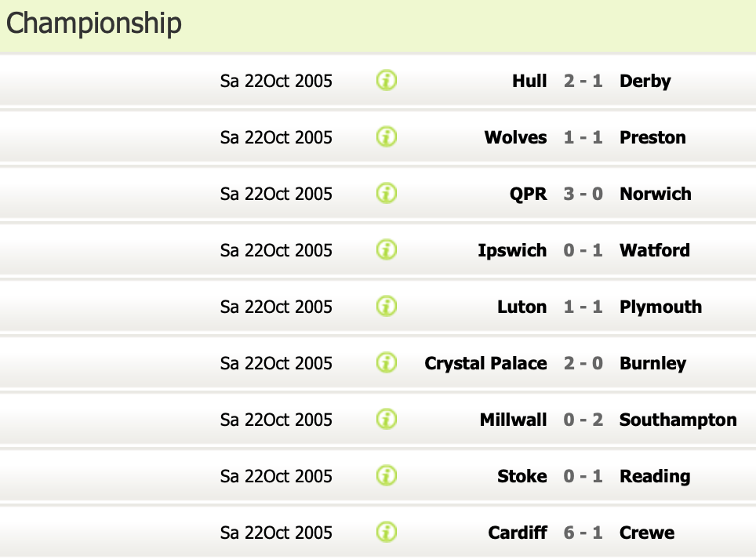Viewport: 756px width, 560px height.
Task: Select the Wolves team link
Action: tap(515, 137)
